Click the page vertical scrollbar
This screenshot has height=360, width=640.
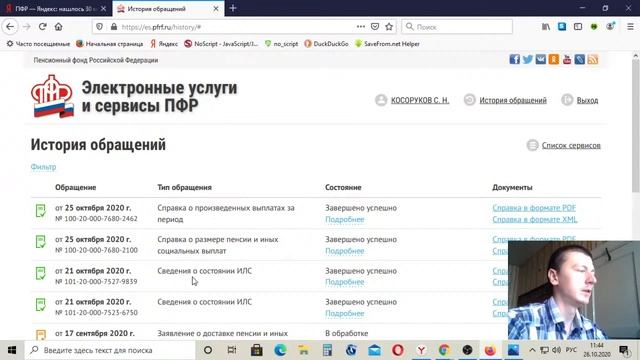click(636, 127)
